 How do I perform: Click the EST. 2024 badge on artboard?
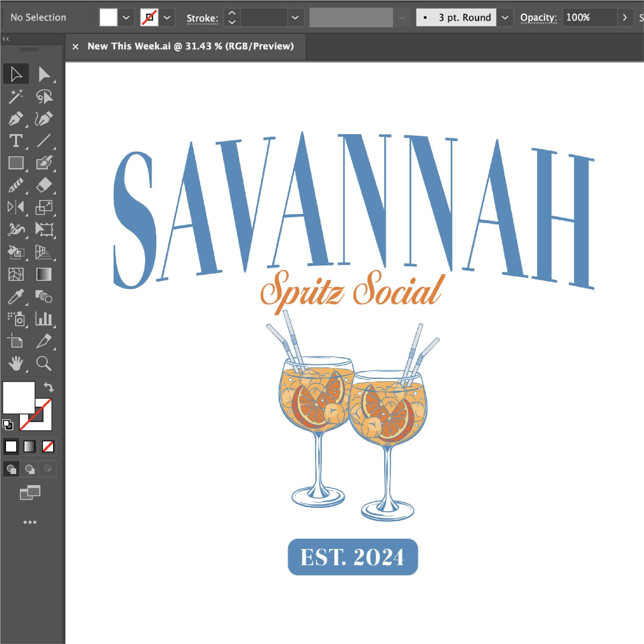pyautogui.click(x=353, y=557)
